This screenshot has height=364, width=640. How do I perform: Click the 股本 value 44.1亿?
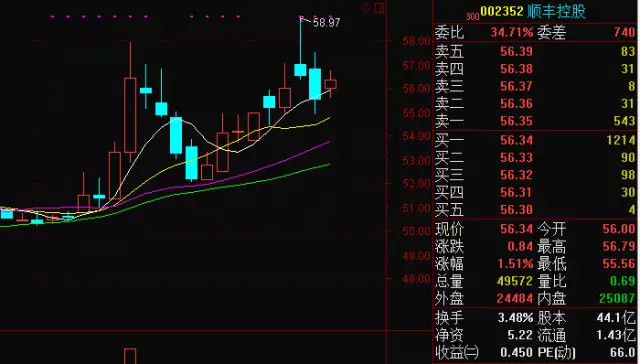click(616, 317)
